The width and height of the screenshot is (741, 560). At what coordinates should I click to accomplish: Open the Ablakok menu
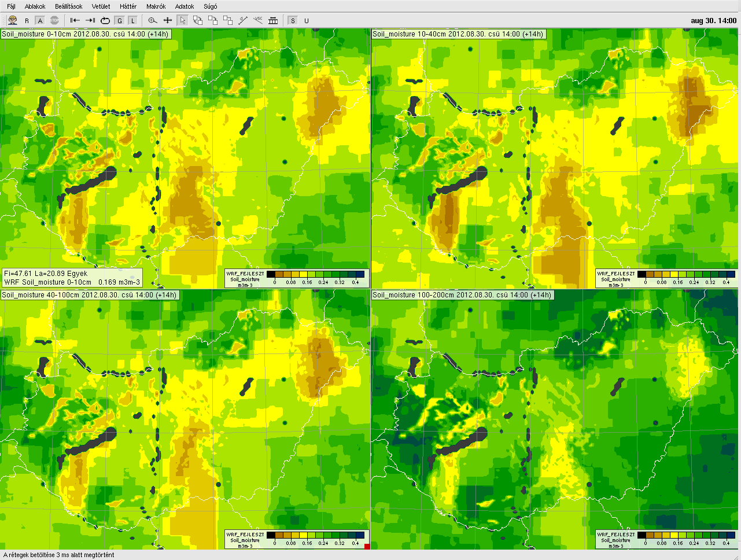(x=35, y=6)
